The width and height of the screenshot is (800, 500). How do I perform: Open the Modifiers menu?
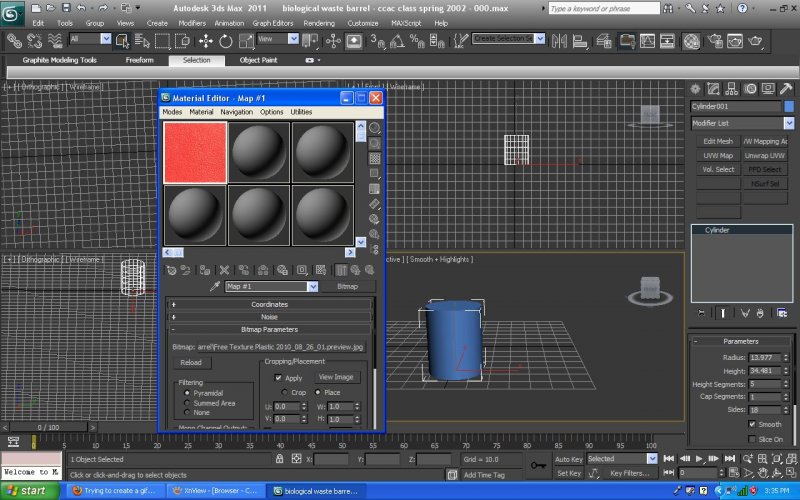pos(192,23)
